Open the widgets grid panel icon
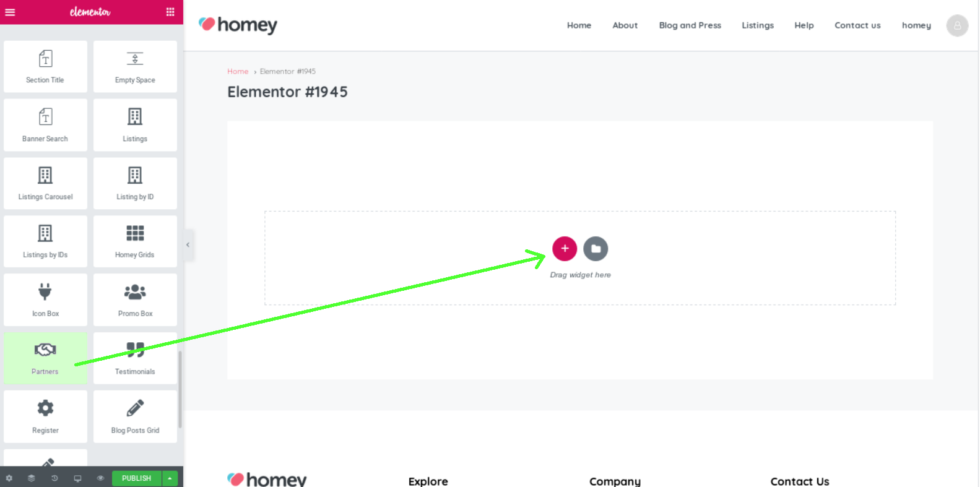Viewport: 980px width, 487px height. [170, 12]
